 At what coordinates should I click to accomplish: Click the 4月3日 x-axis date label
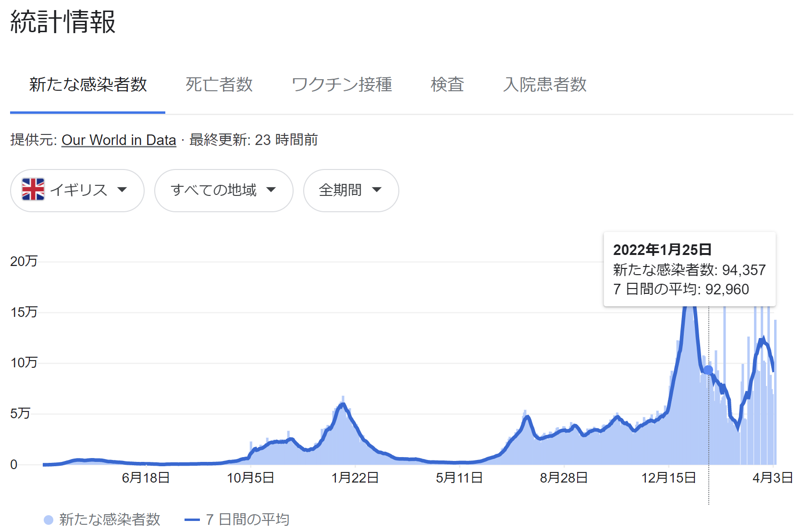pyautogui.click(x=772, y=478)
